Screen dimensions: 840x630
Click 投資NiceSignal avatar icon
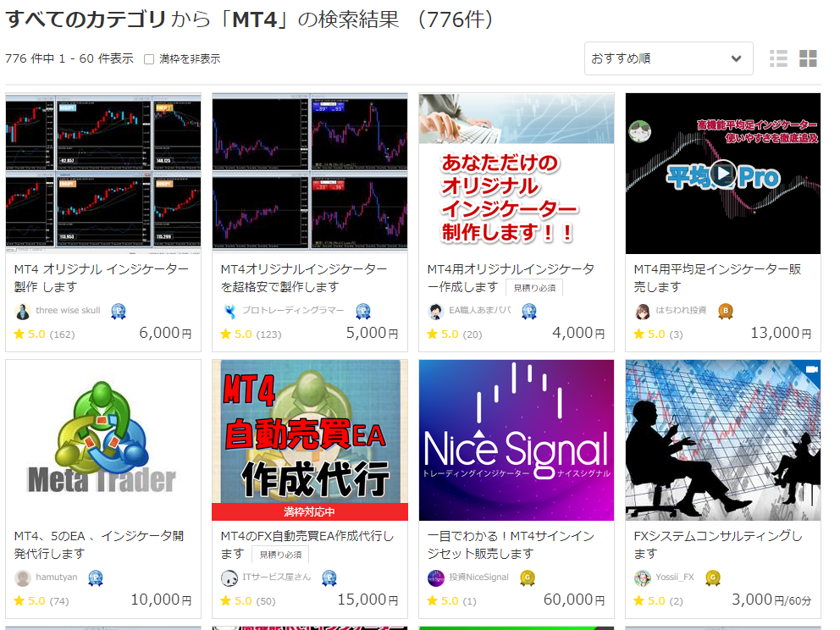coord(436,578)
